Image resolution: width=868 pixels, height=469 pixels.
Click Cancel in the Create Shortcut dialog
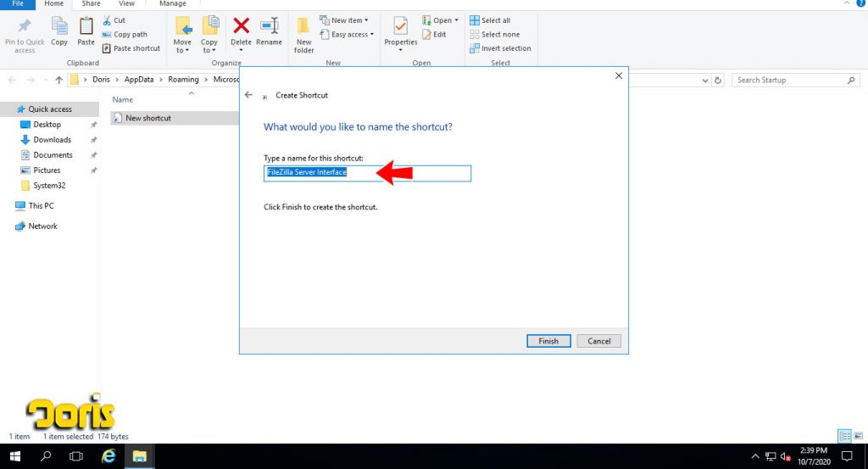tap(598, 341)
